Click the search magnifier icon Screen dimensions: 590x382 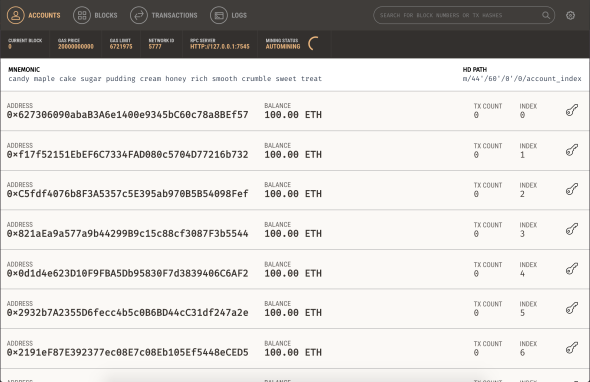coord(546,15)
